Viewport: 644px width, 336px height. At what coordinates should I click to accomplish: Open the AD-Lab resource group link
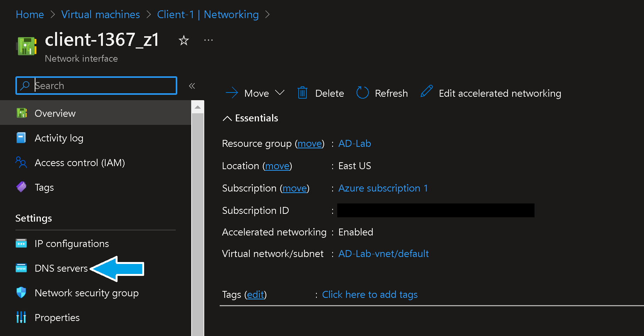(355, 143)
